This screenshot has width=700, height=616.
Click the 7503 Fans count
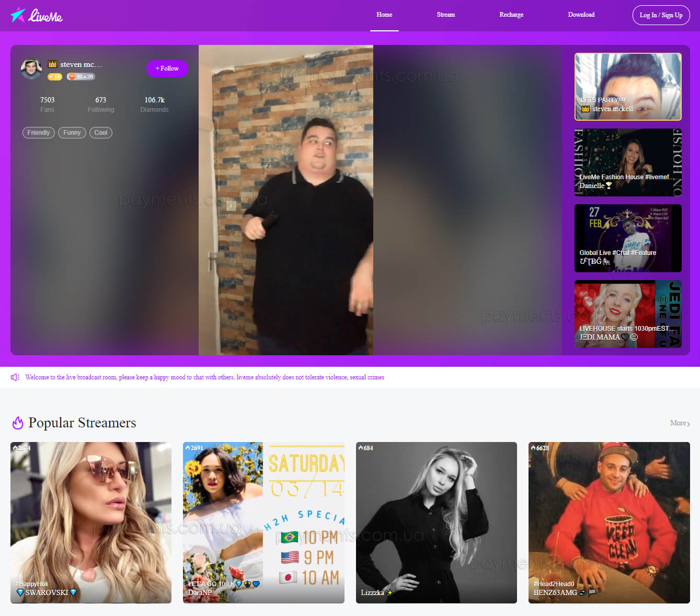click(x=47, y=104)
